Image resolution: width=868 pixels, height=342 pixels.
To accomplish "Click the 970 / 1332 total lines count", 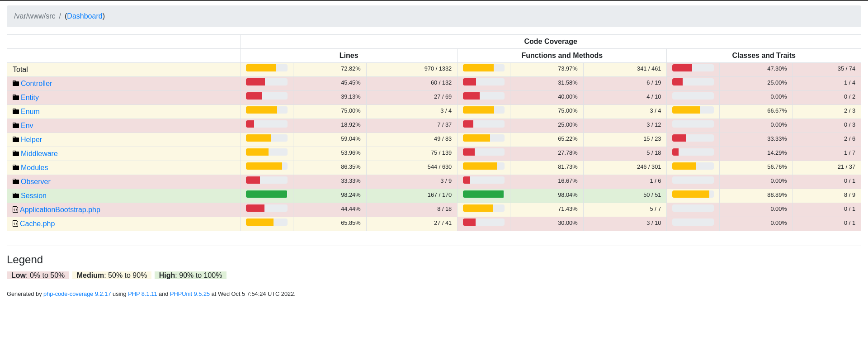I will tap(438, 69).
